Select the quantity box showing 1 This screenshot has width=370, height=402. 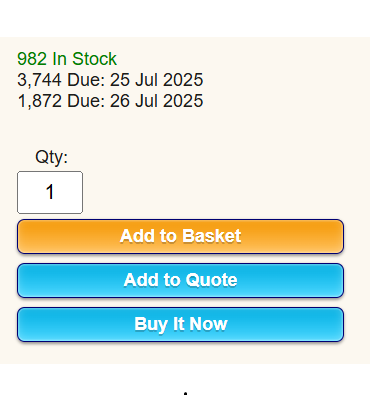[x=50, y=192]
